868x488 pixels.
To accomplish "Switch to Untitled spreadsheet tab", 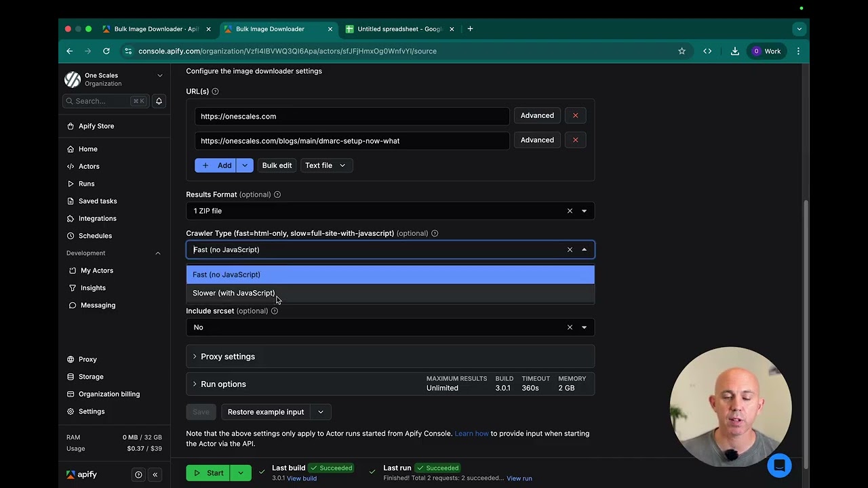I will point(399,29).
